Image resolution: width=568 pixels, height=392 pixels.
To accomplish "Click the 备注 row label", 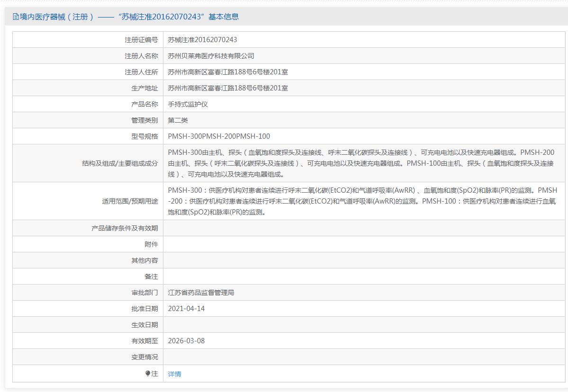I will (151, 276).
